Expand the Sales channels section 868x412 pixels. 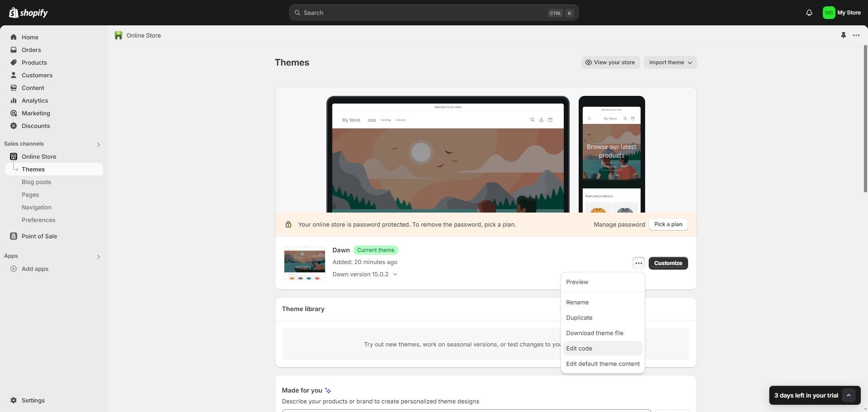point(98,144)
